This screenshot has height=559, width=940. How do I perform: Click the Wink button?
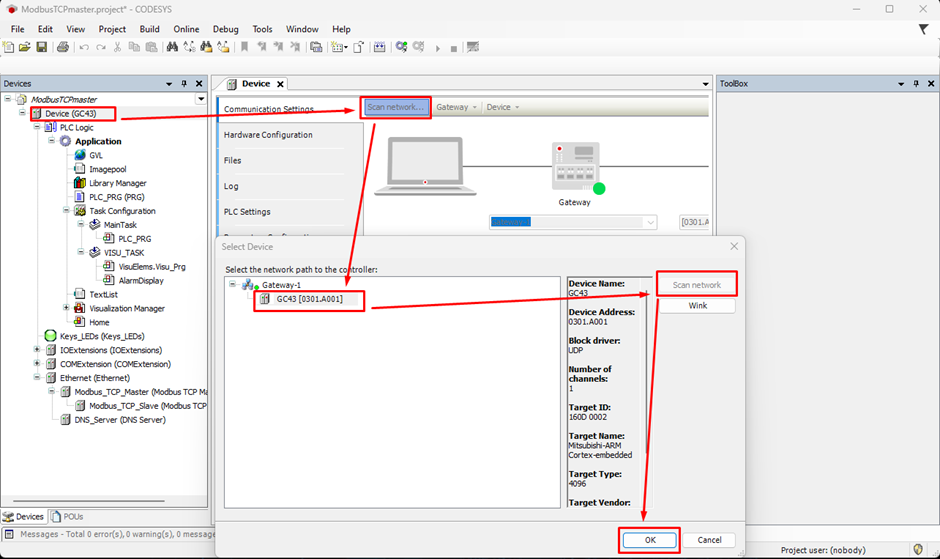click(697, 305)
